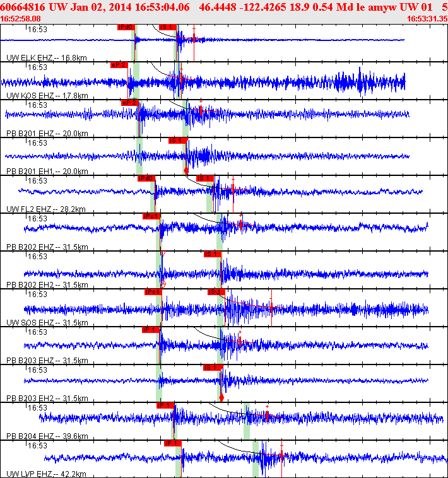
Task: Click the iS 1 flag on B202 EH2
Action: tap(213, 254)
